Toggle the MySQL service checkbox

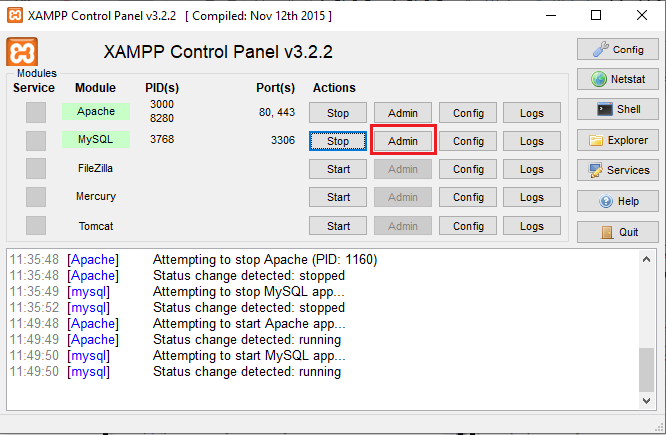tap(36, 141)
